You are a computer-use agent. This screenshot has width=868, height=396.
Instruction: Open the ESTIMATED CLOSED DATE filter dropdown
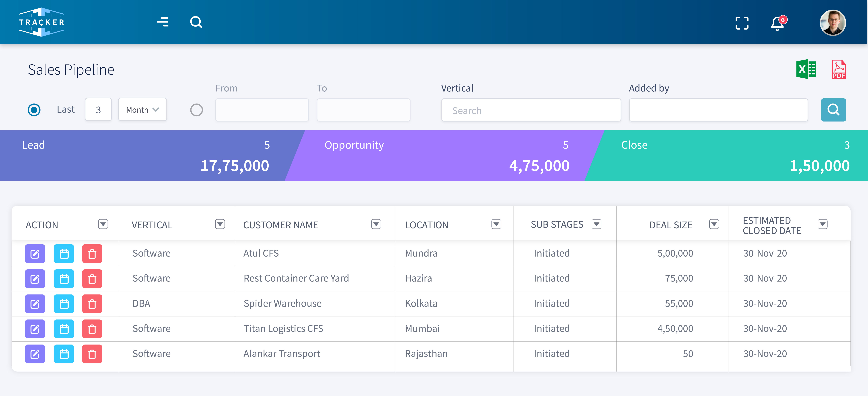point(823,224)
